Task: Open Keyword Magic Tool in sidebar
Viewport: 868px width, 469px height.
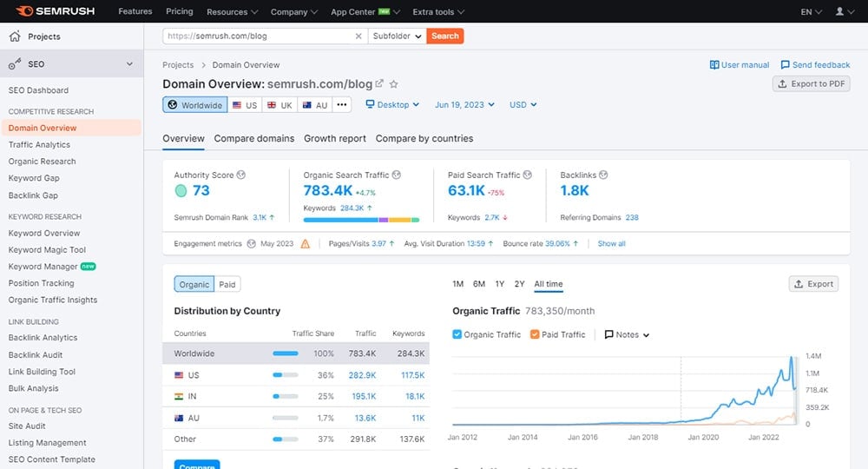Action: (47, 250)
